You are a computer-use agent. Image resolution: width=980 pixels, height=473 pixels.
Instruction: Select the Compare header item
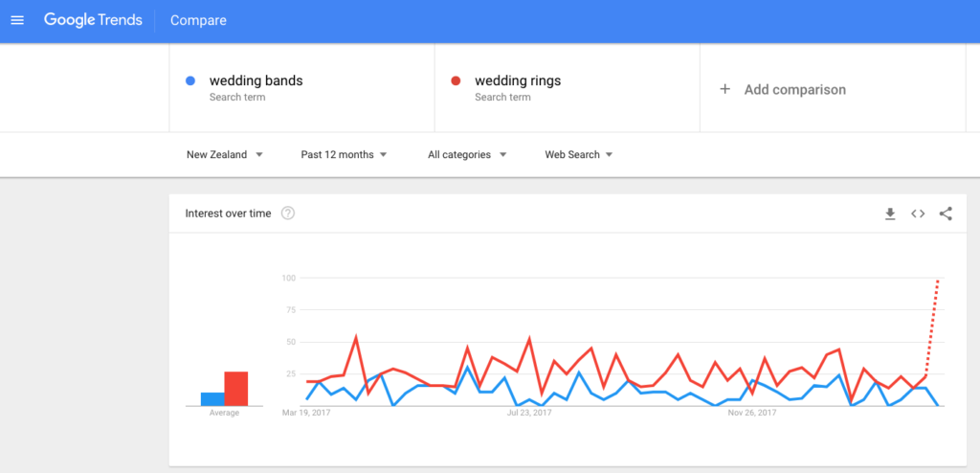click(x=198, y=21)
